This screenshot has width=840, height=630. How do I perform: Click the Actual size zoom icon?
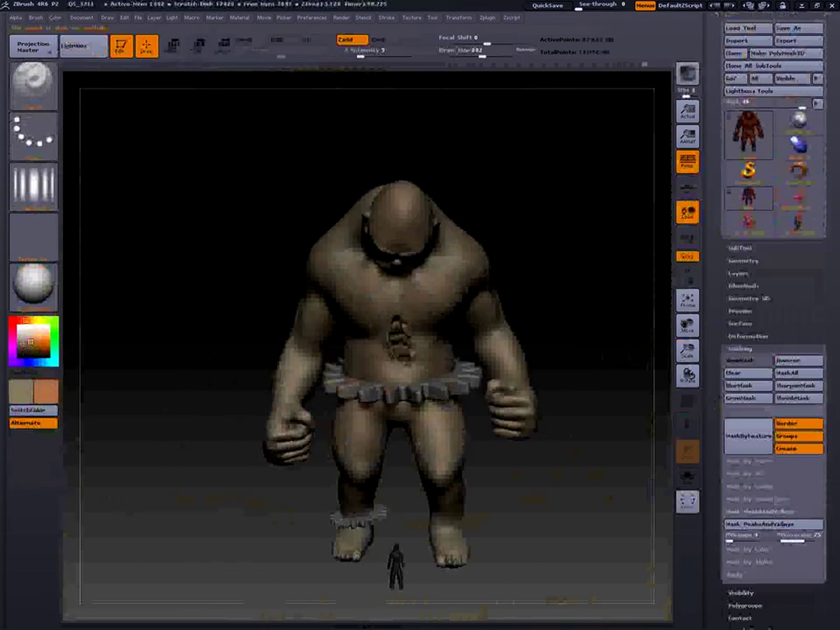(x=687, y=111)
